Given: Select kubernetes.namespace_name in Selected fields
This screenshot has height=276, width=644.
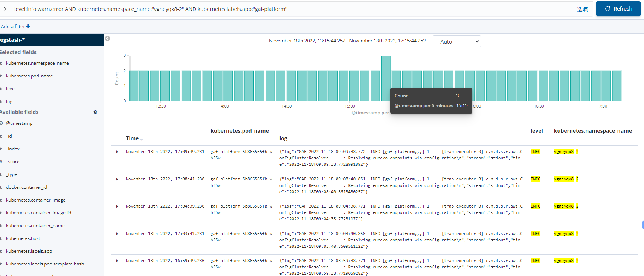Looking at the screenshot, I should coord(37,63).
